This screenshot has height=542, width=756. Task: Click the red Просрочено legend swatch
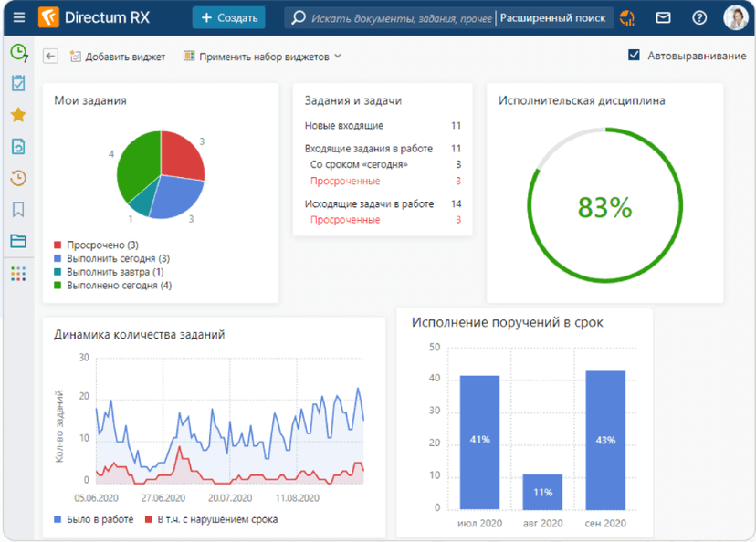point(58,245)
